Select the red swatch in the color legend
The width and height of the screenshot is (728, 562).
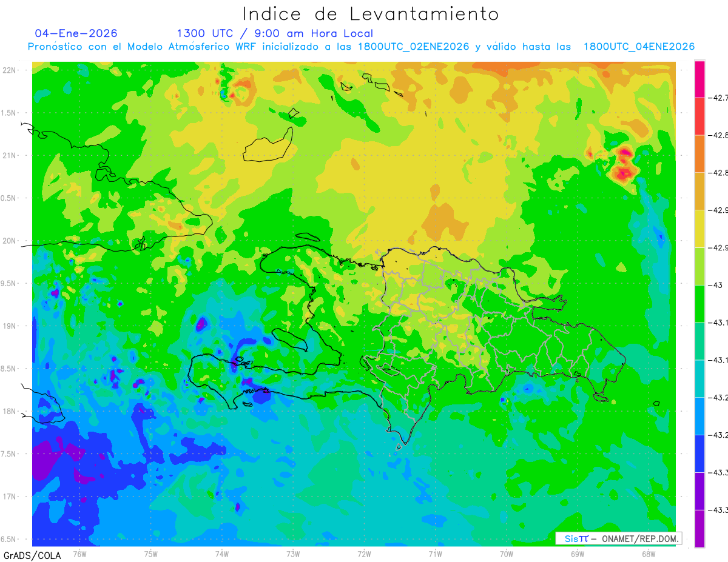[699, 116]
